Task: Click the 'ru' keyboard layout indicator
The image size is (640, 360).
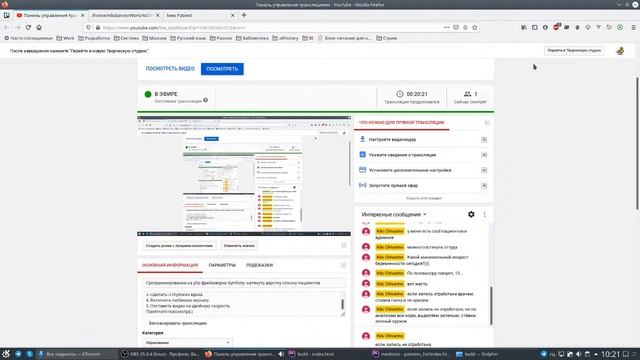Action: coord(553,354)
